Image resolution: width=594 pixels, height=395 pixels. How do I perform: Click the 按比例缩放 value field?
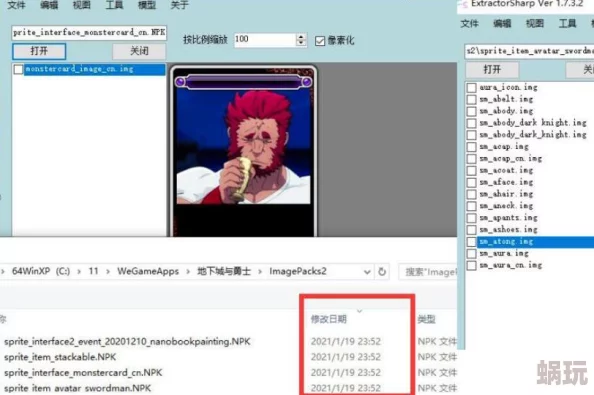(x=264, y=40)
